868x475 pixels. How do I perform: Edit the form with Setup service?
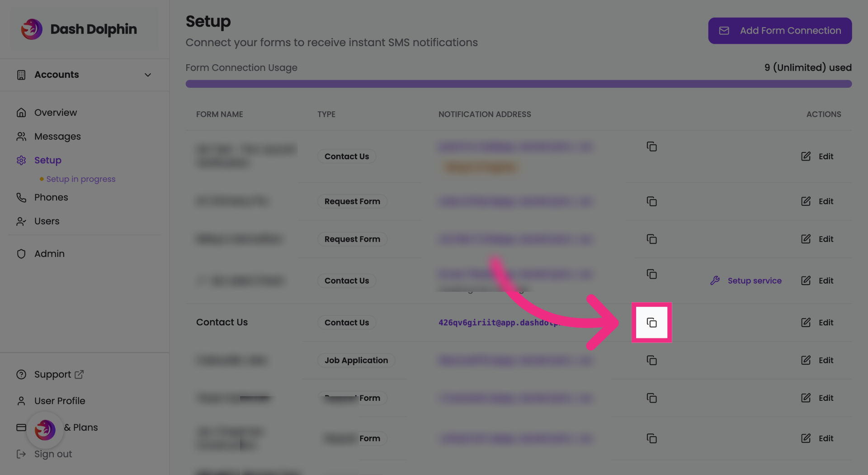[x=817, y=280]
